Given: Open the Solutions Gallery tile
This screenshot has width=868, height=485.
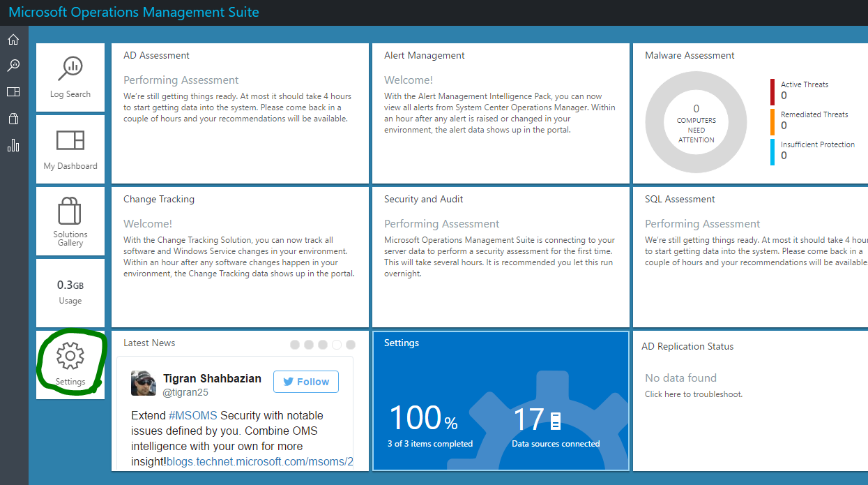Looking at the screenshot, I should pyautogui.click(x=70, y=221).
